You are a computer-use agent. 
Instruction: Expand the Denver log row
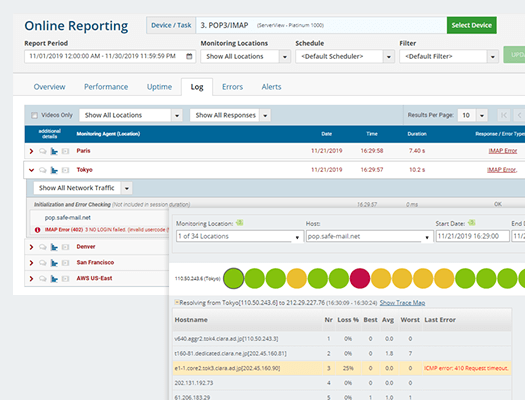coord(31,247)
